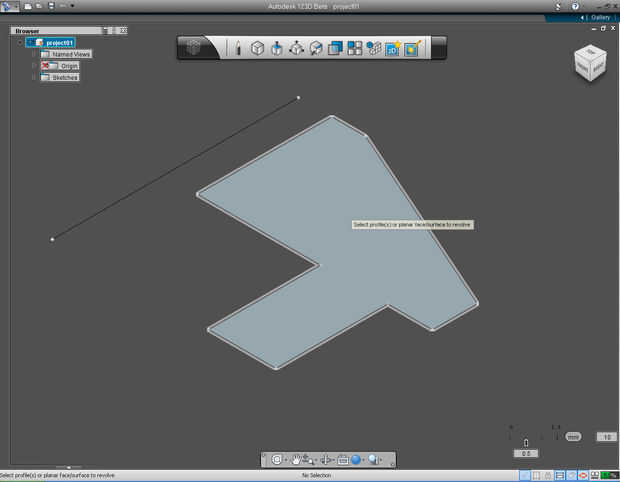Toggle the first status bar mode button

tap(524, 475)
